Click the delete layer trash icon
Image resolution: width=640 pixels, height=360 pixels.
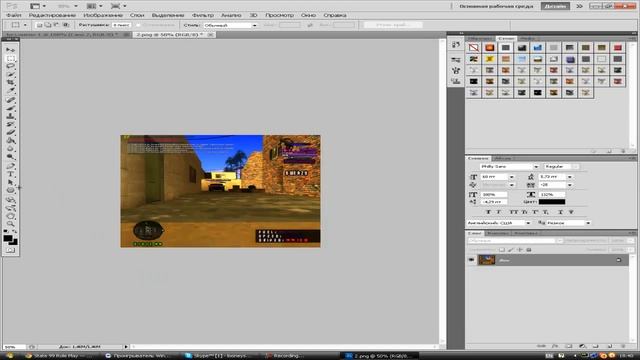point(623,346)
